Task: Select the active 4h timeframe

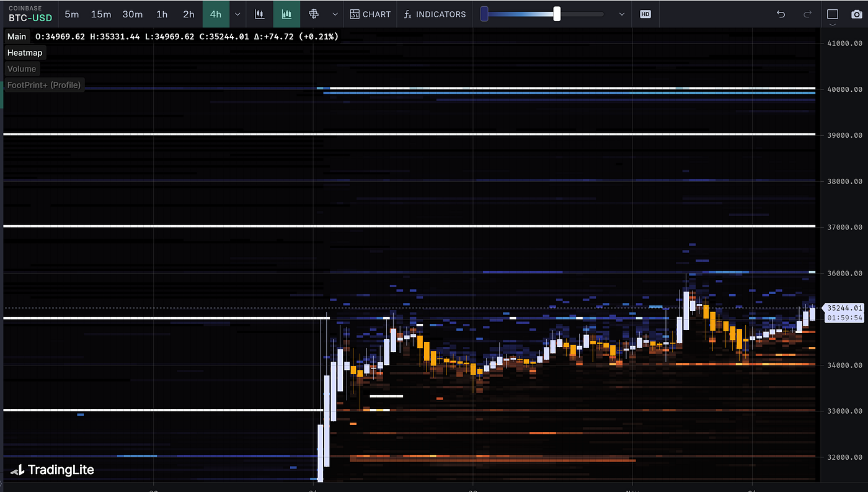Action: (216, 14)
